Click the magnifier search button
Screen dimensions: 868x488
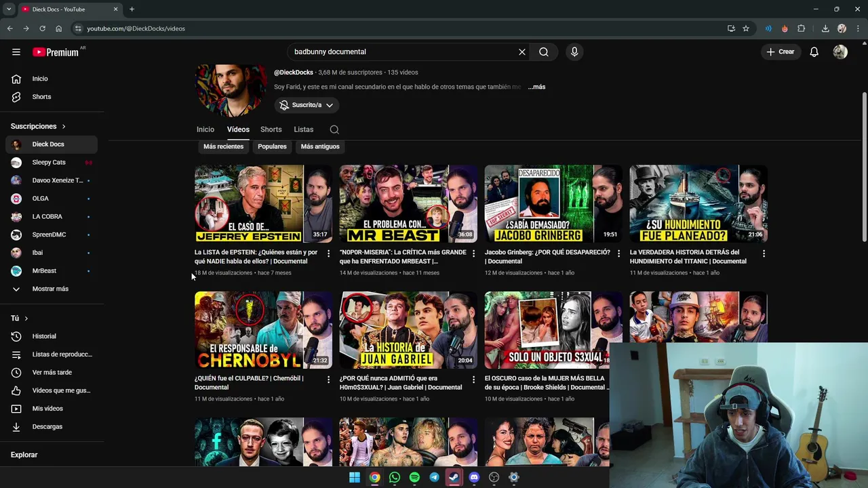[544, 52]
